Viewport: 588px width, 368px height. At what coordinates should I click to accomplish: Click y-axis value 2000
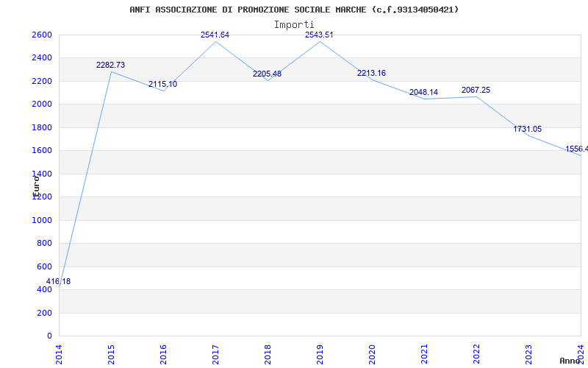click(x=42, y=105)
